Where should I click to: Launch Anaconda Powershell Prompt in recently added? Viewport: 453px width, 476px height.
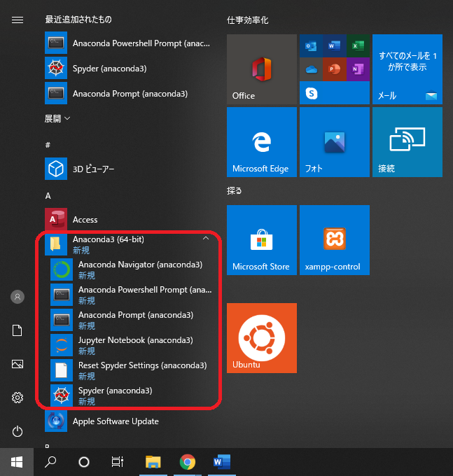pyautogui.click(x=127, y=43)
